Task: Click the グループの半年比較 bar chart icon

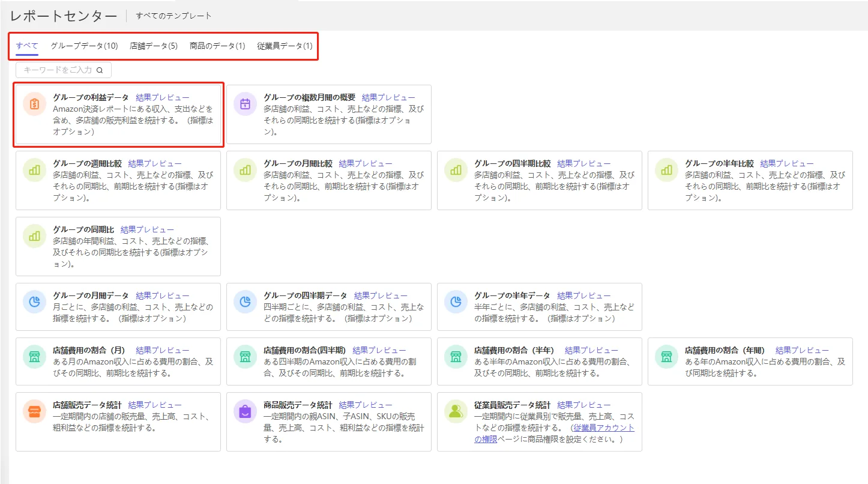Action: pos(667,170)
